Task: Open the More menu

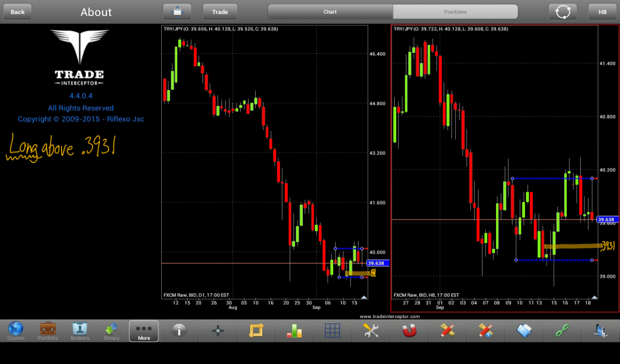Action: (144, 330)
